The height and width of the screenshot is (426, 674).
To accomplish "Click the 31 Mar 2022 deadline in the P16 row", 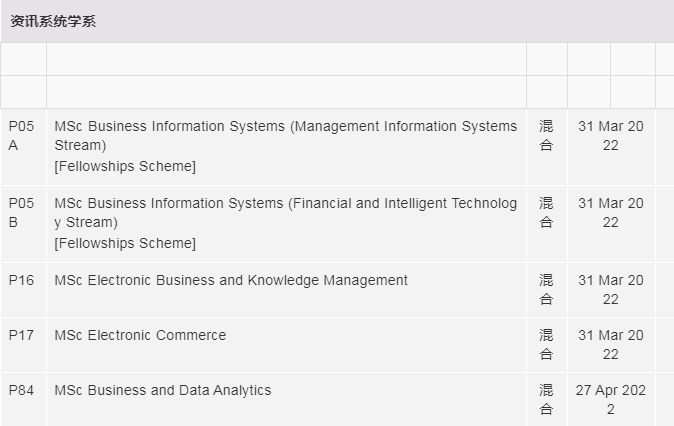I will tap(610, 289).
